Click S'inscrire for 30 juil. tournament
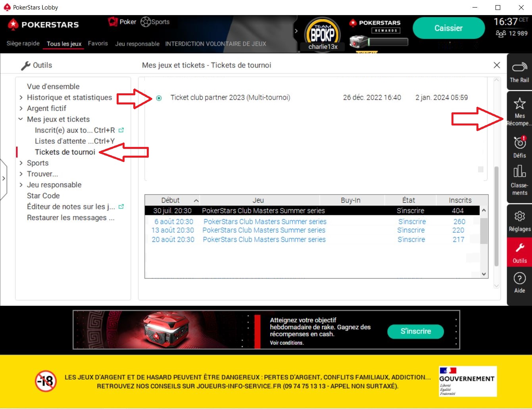Image resolution: width=532 pixels, height=409 pixels. click(x=411, y=210)
